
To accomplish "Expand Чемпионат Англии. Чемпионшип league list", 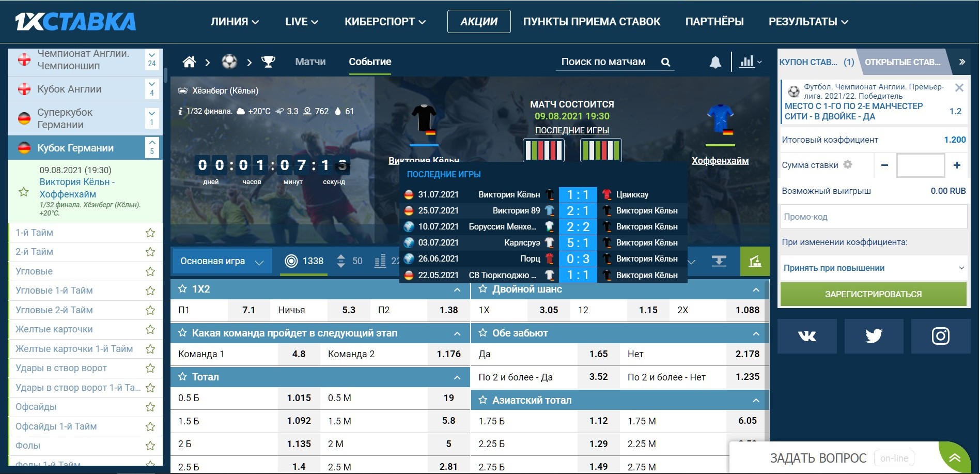I will click(152, 59).
